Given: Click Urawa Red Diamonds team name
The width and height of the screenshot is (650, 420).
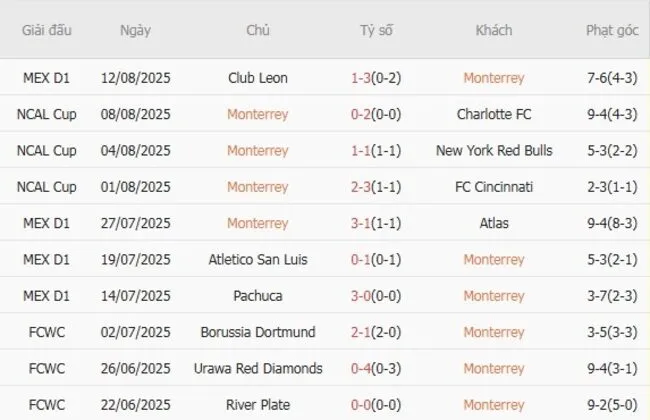Looking at the screenshot, I should tap(257, 369).
